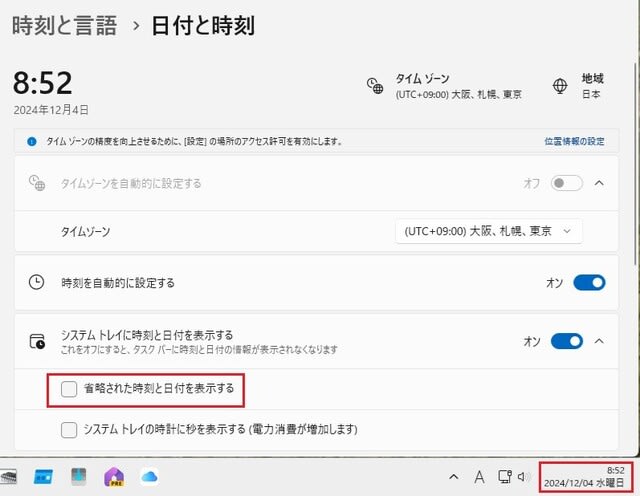Click the large 8:52 current time

42,83
